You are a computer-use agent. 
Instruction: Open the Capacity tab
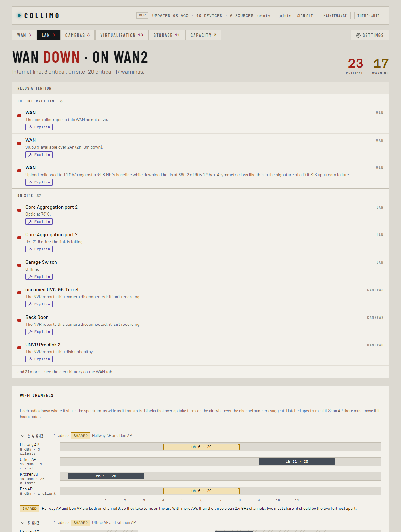pyautogui.click(x=203, y=35)
